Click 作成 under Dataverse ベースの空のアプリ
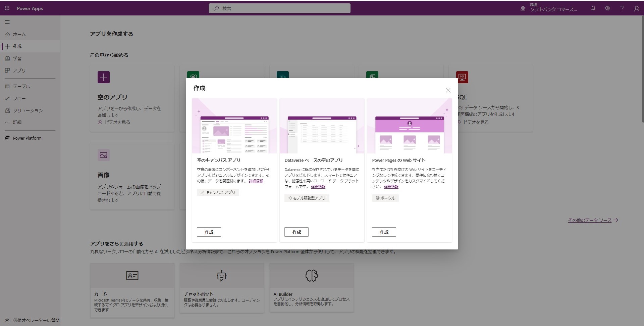This screenshot has width=644, height=326. click(297, 232)
